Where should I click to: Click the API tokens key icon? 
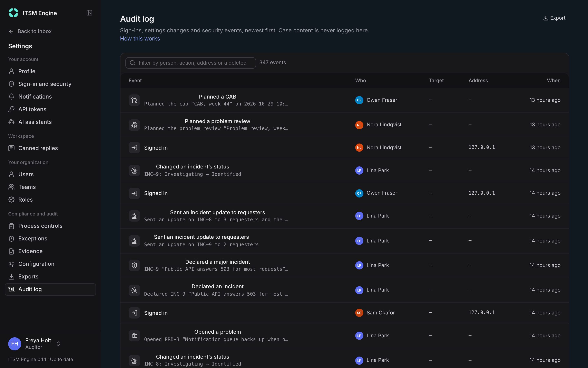point(11,109)
